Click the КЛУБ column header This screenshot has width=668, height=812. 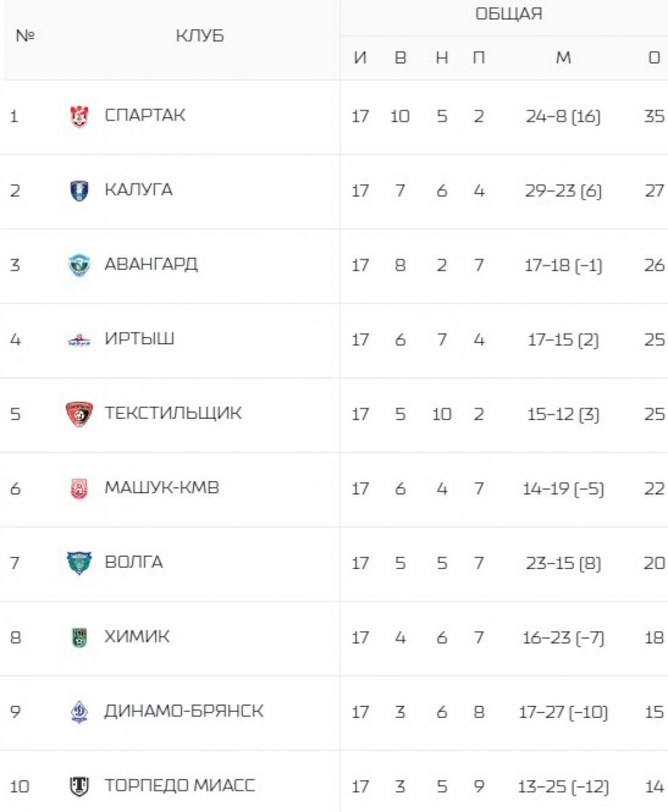200,37
